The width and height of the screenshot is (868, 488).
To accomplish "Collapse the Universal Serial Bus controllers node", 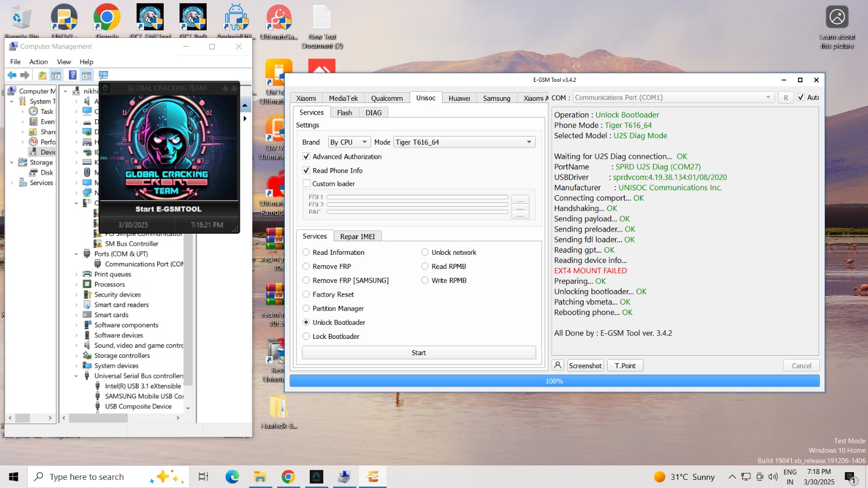I will click(76, 376).
